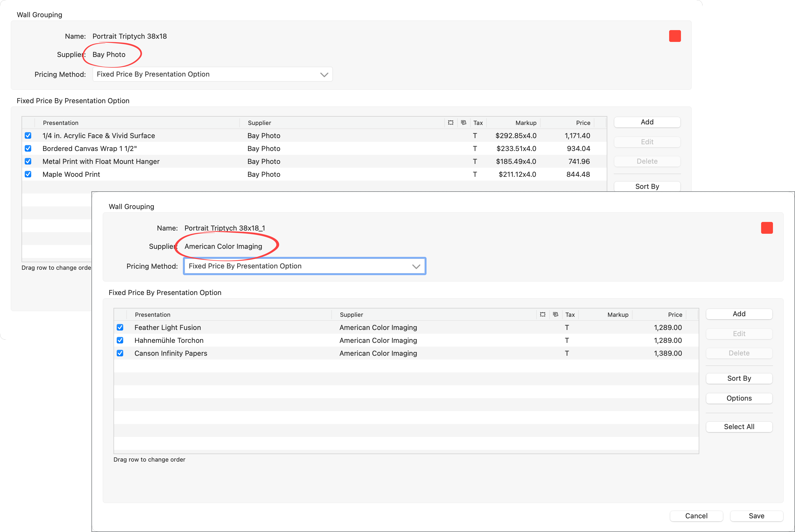Open the front dialog's Pricing Method dropdown

304,266
